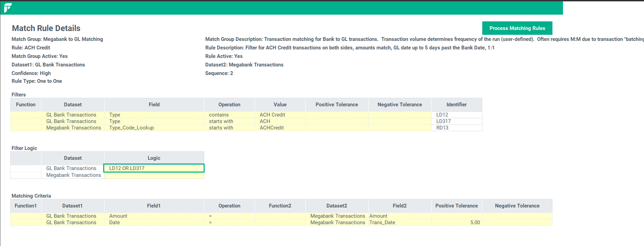Select the Trans_Date field cell
Viewport: 644px width, 246px height.
pos(400,222)
